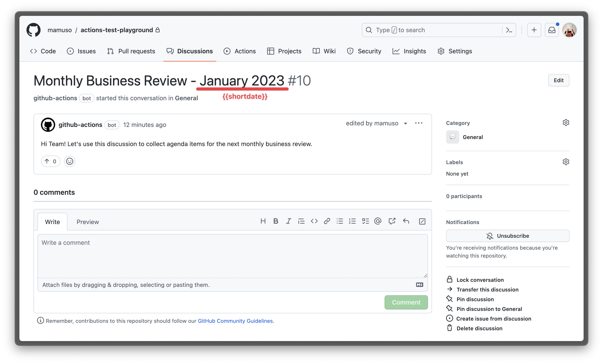Go to the Pull requests tab
This screenshot has height=364, width=603.
point(131,51)
